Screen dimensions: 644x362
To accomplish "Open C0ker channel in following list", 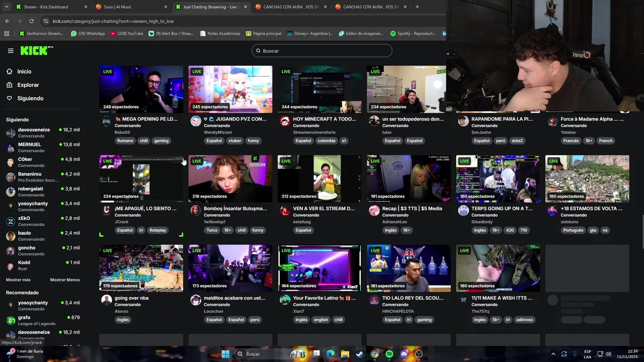I will click(43, 162).
